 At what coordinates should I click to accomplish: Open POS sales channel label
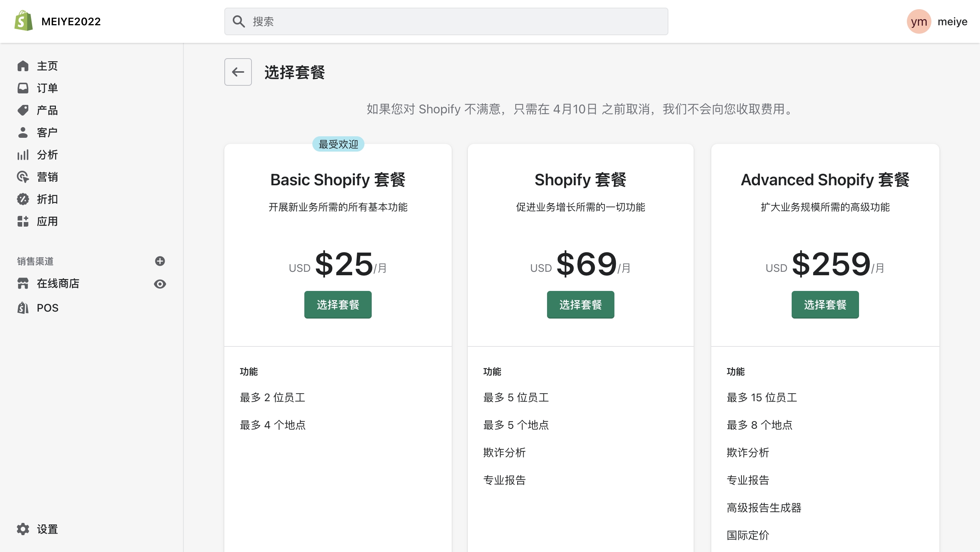[47, 308]
